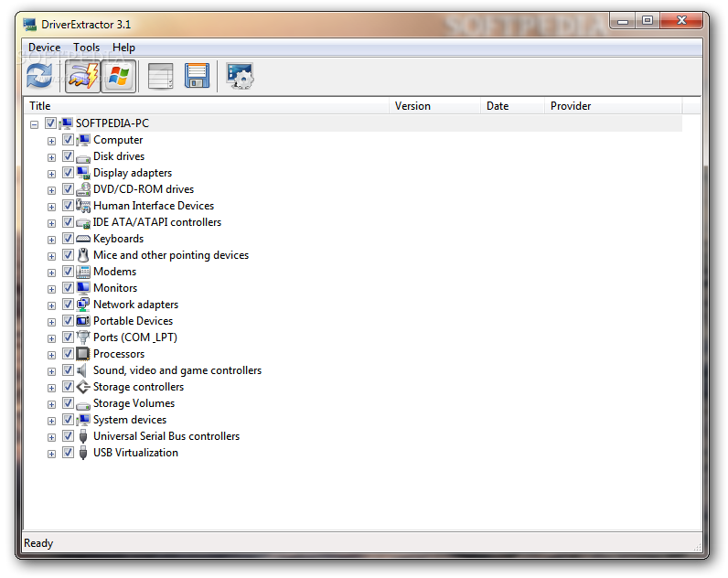Open the Device menu
Screen dimensions: 728x578
click(45, 48)
